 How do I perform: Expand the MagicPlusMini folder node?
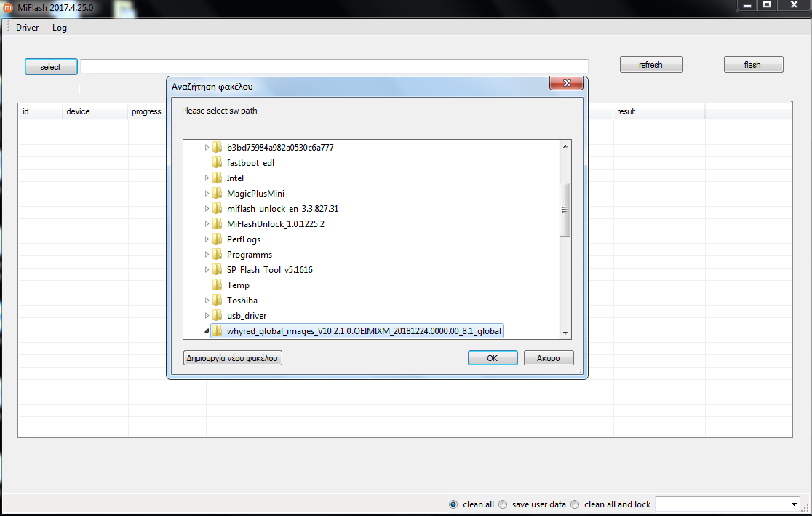click(x=207, y=194)
